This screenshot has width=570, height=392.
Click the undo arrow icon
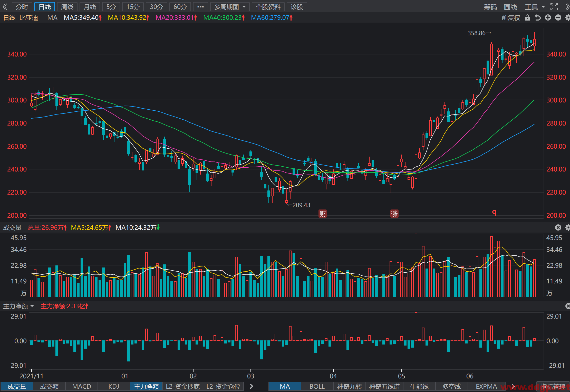(537, 17)
